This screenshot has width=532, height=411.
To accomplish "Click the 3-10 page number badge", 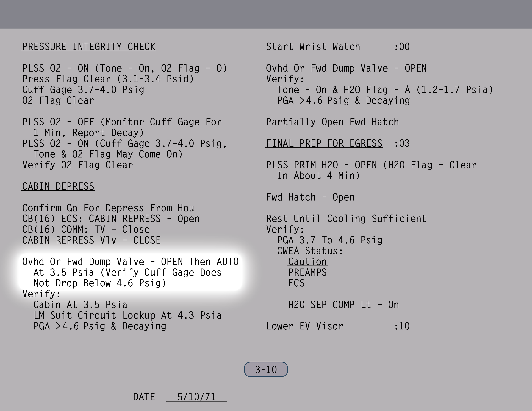I will [x=266, y=369].
